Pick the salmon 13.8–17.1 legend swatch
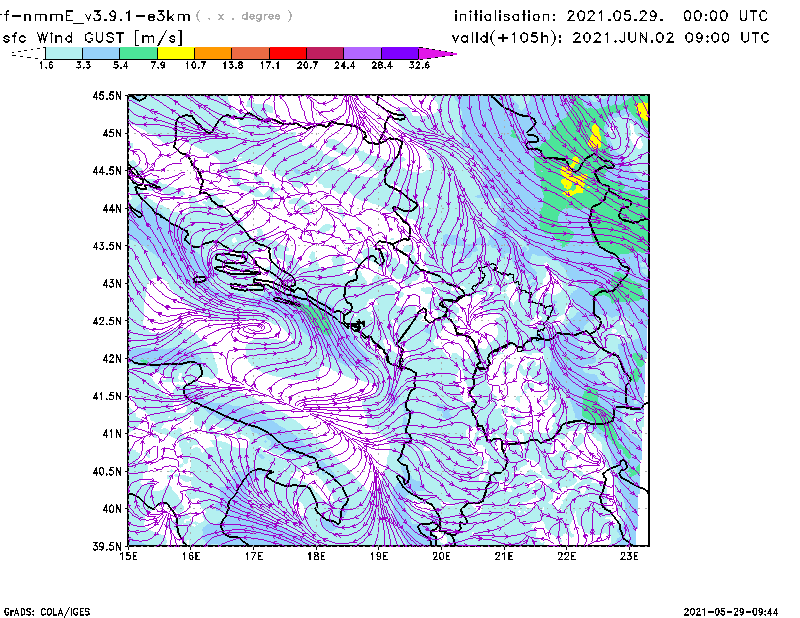800x618 pixels. [x=251, y=53]
